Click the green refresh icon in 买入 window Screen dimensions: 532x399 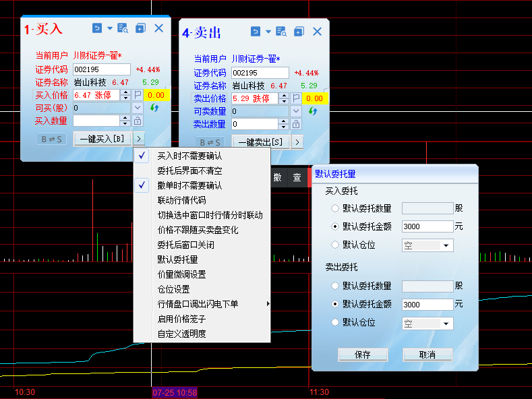tap(154, 108)
